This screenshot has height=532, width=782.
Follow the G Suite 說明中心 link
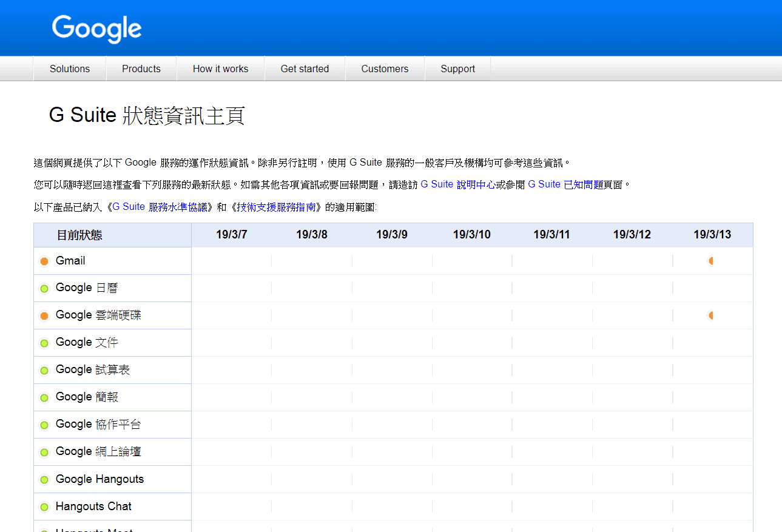pyautogui.click(x=458, y=184)
